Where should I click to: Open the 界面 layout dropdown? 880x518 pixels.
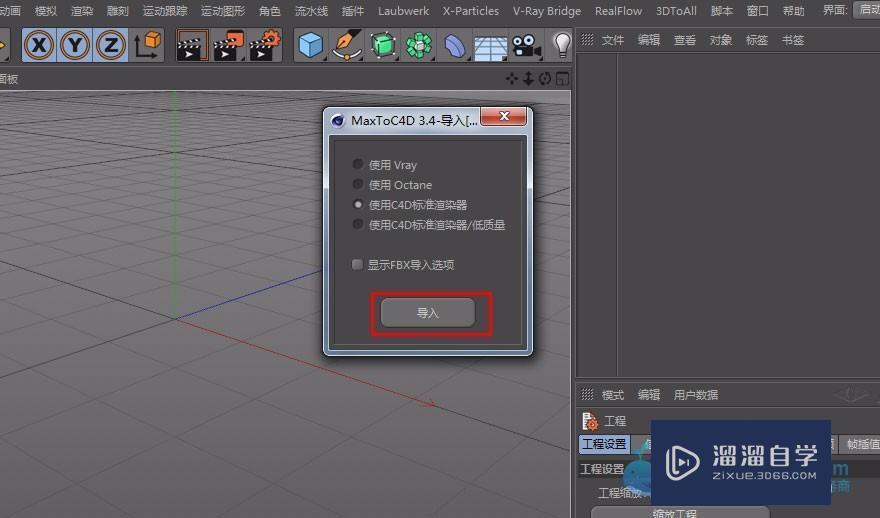tap(866, 10)
